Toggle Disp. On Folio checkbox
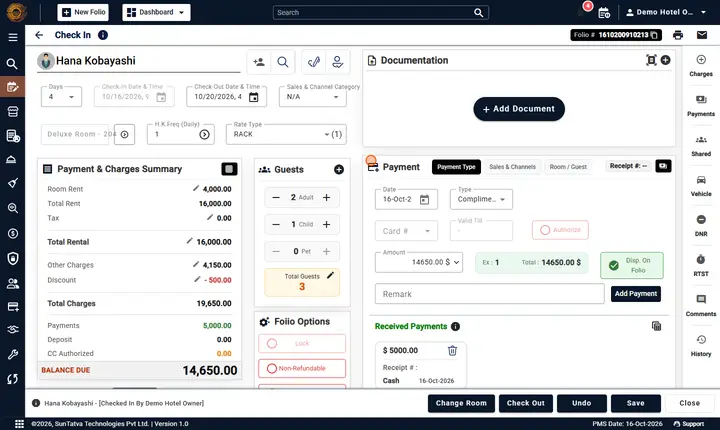 click(631, 266)
